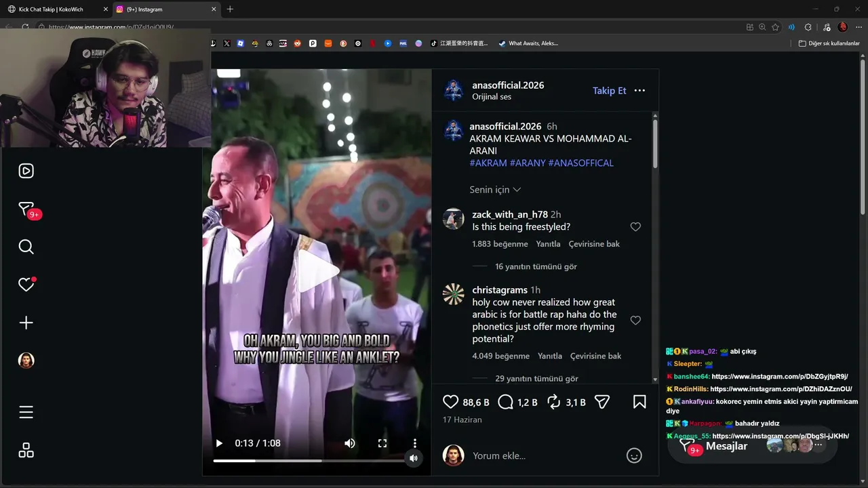
Task: Open the browser profile avatar
Action: coord(843,27)
